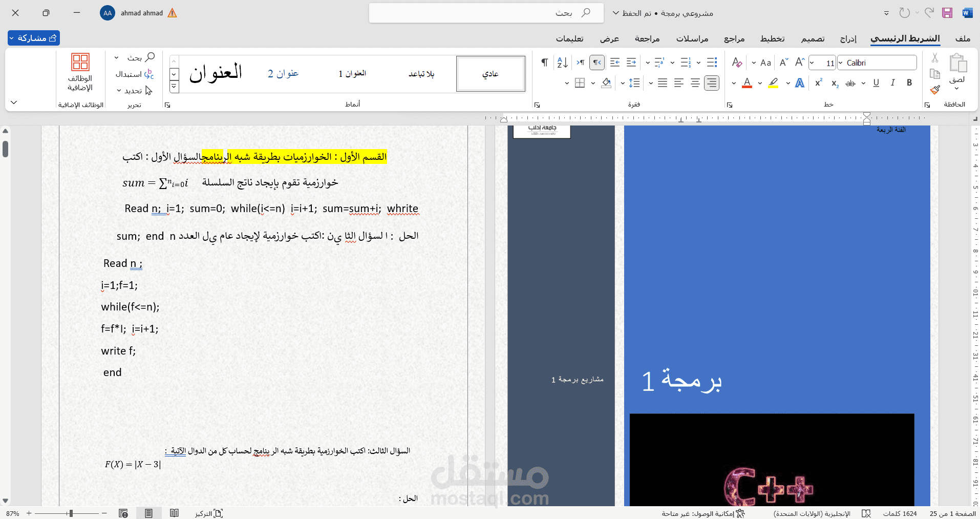The width and height of the screenshot is (980, 519).
Task: Open the font size 11 dropdown
Action: pos(812,63)
